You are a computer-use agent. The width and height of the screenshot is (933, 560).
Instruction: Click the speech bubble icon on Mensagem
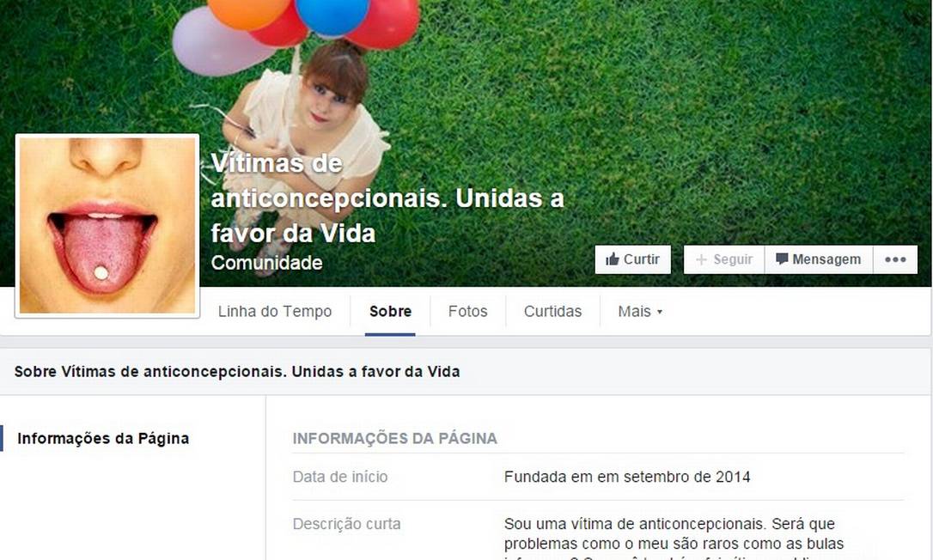[x=782, y=259]
